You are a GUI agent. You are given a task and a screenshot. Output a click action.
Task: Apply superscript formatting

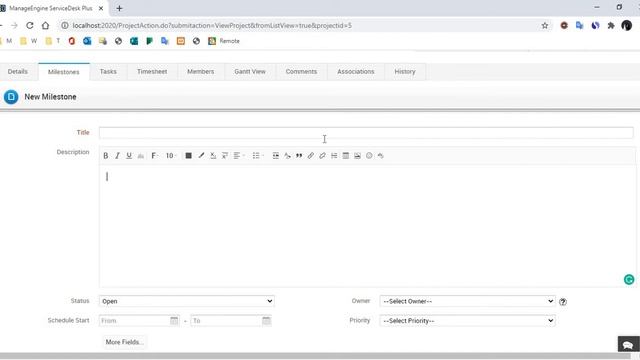point(224,156)
